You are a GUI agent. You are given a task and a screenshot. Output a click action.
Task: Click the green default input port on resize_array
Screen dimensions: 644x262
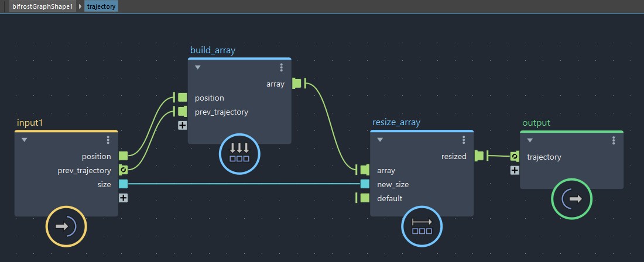pos(365,198)
